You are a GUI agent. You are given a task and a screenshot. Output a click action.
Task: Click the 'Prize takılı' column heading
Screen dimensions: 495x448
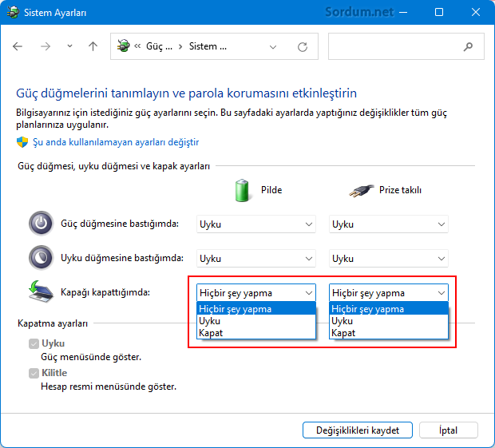[x=400, y=190]
